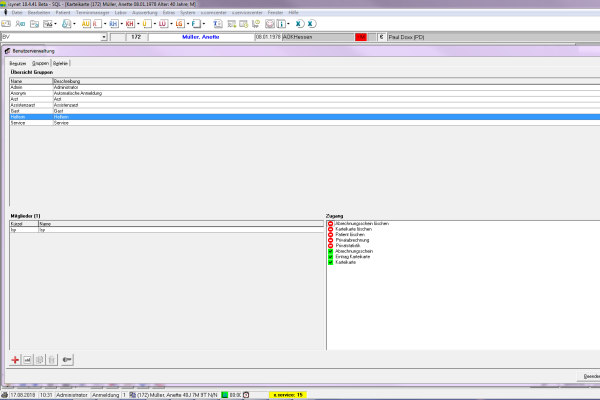
Task: Expand dropdown arrow next to Ü icon
Action: (x=155, y=24)
